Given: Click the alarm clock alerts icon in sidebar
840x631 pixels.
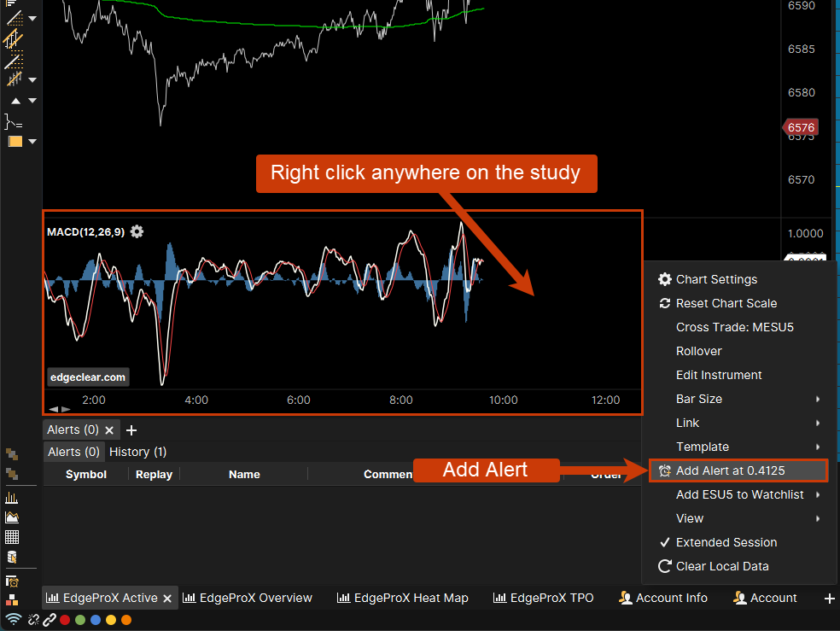Looking at the screenshot, I should (x=12, y=581).
